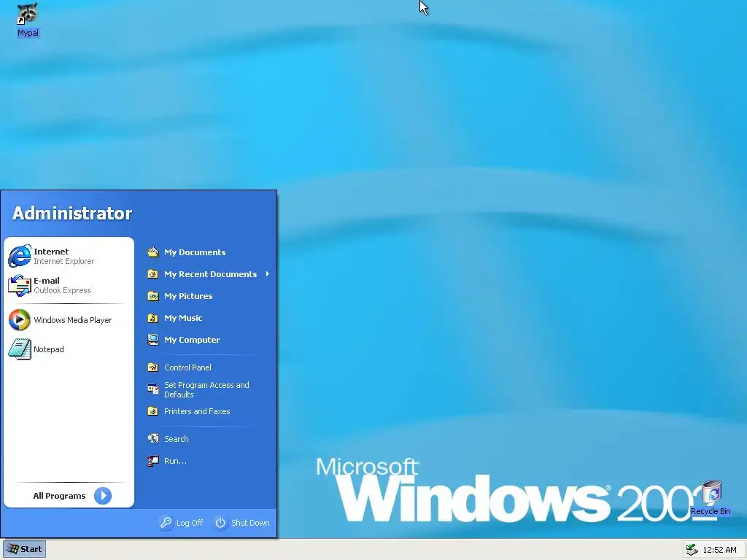Select Control Panel menu entry text

(187, 367)
